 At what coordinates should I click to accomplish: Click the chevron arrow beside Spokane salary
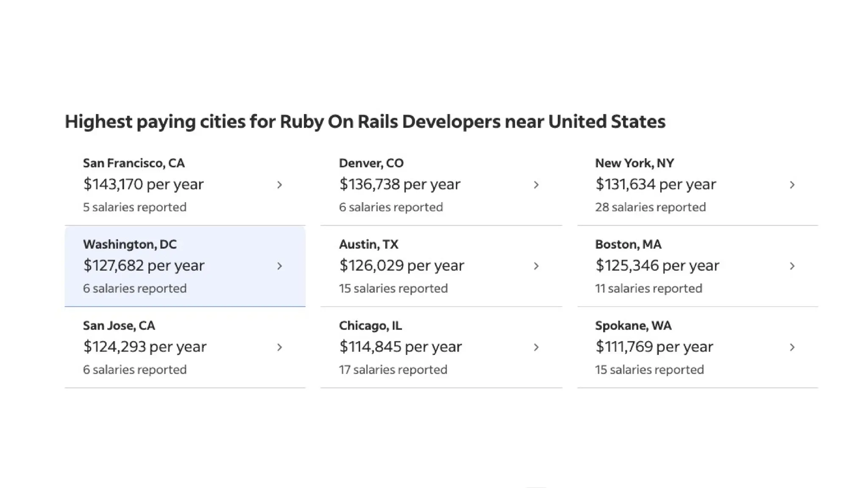point(792,347)
